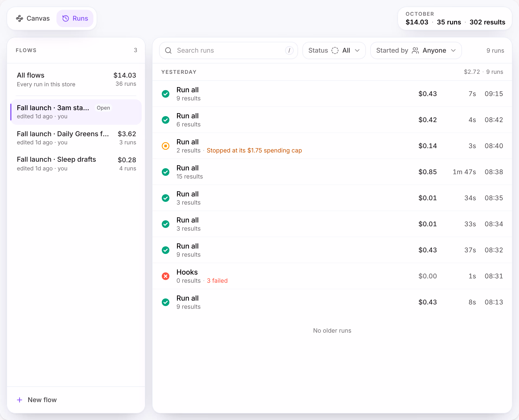Click the 09:15 timestamp

(494, 94)
